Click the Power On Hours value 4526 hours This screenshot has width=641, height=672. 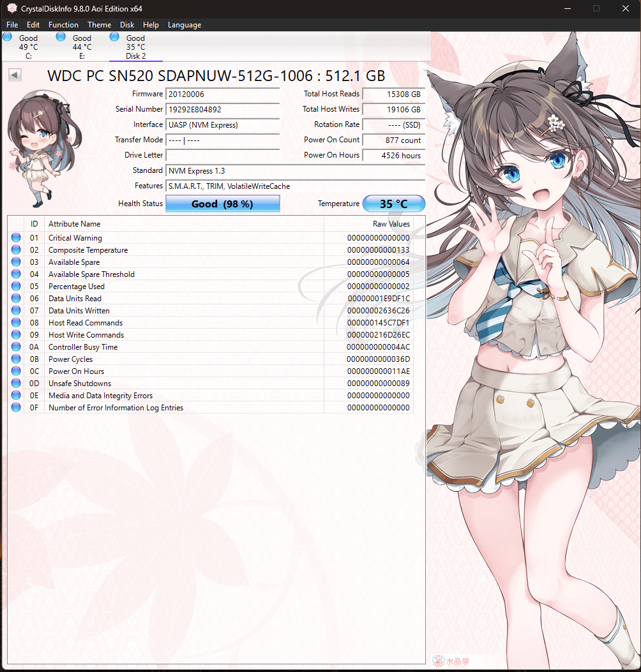coord(394,155)
